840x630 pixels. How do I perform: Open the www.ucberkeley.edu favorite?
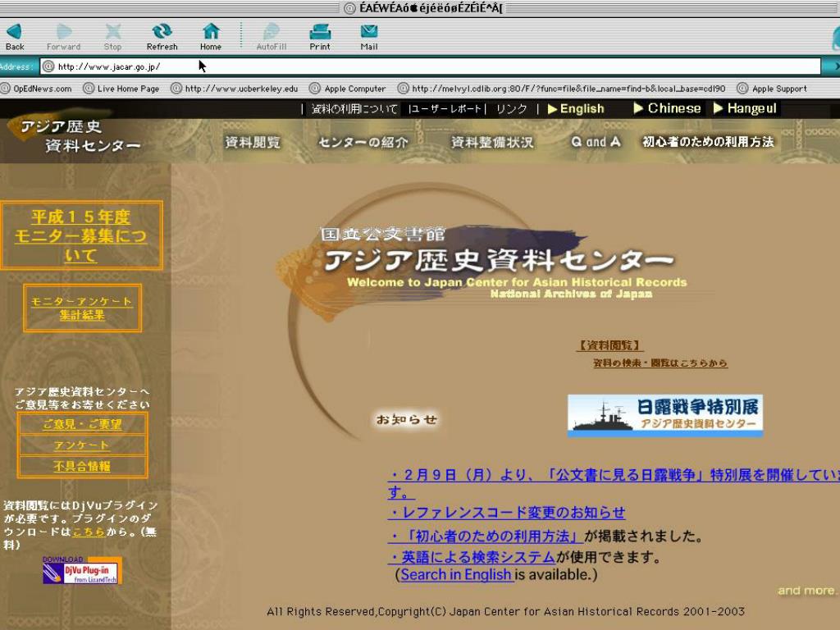tap(235, 89)
